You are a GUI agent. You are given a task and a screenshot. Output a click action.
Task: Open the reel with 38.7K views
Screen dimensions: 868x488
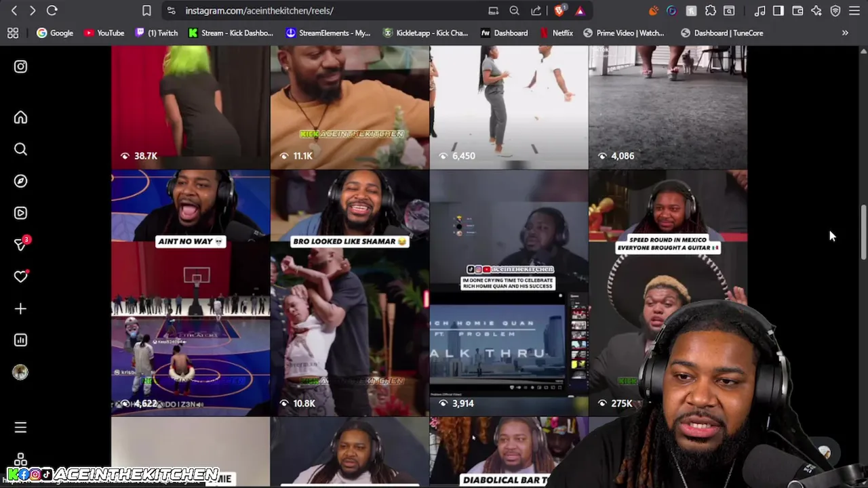tap(191, 107)
